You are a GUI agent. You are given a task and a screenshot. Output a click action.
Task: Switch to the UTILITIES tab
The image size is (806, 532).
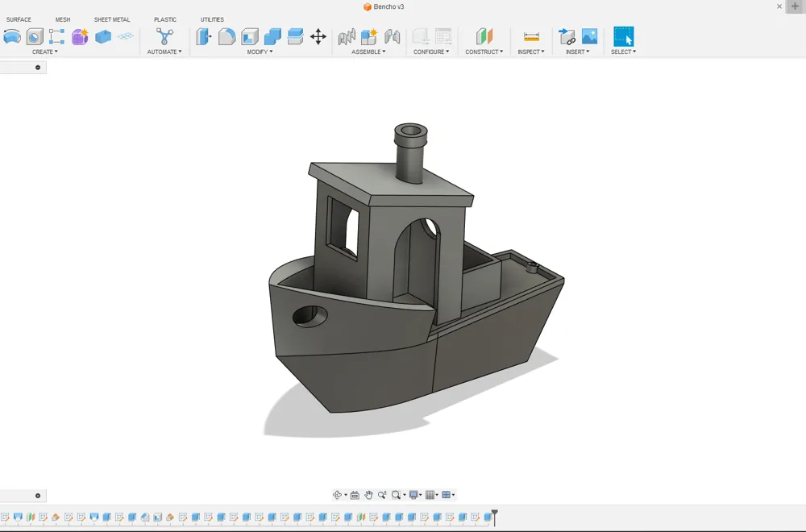coord(212,19)
